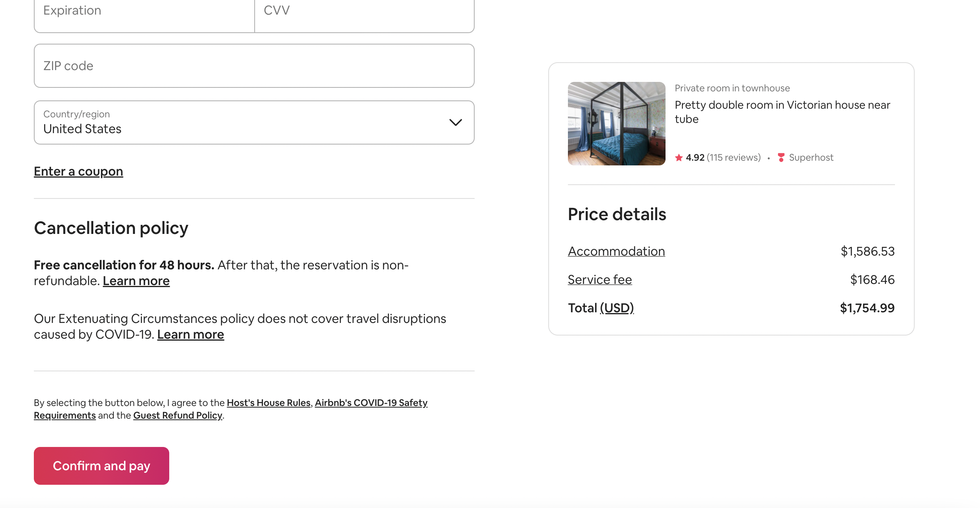Click the Superhost badge icon
Image resolution: width=980 pixels, height=508 pixels.
click(x=781, y=158)
